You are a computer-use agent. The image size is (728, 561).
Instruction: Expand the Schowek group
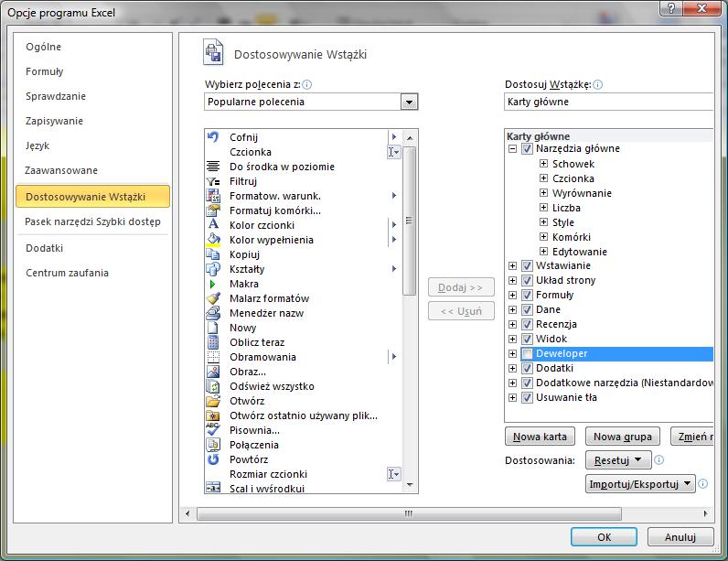pyautogui.click(x=543, y=164)
